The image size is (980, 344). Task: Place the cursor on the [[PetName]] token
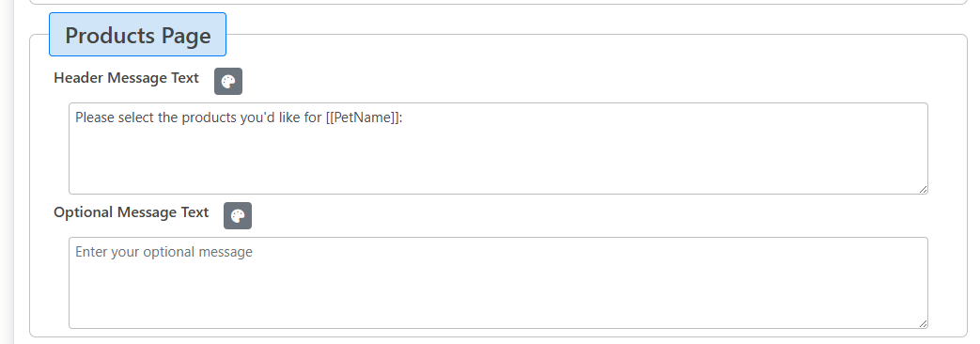362,117
